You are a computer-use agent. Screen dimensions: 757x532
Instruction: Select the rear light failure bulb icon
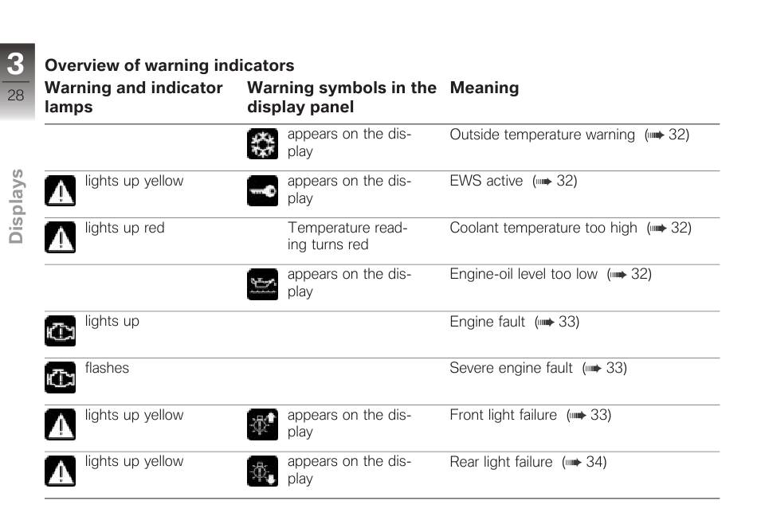point(263,471)
